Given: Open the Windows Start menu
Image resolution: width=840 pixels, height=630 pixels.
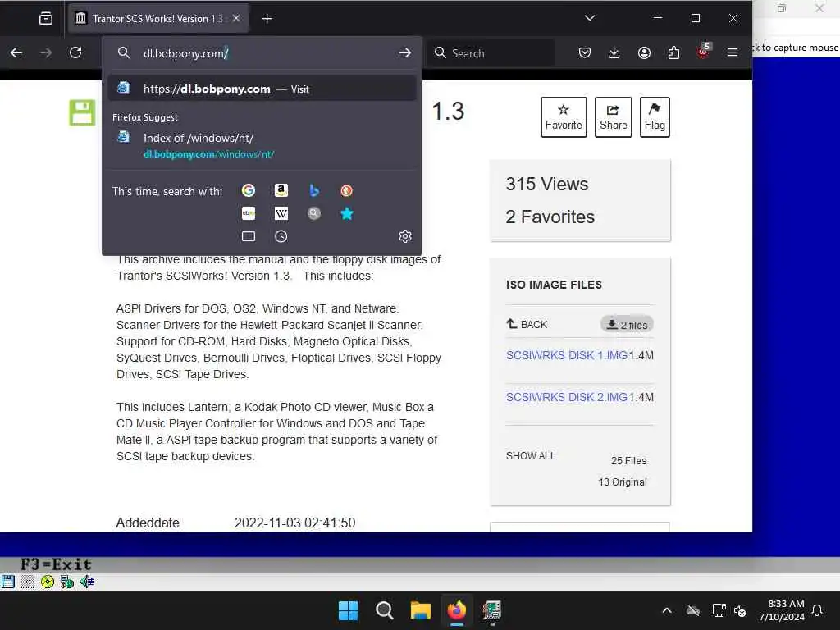Looking at the screenshot, I should [348, 610].
